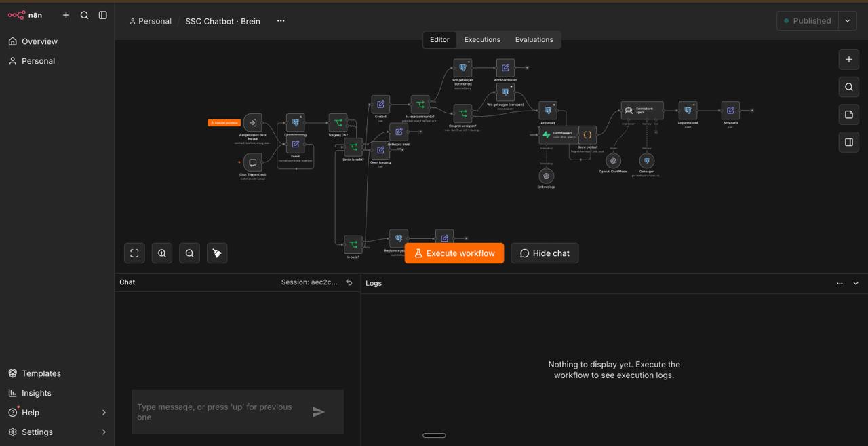Open Logs panel ellipsis options

[840, 283]
